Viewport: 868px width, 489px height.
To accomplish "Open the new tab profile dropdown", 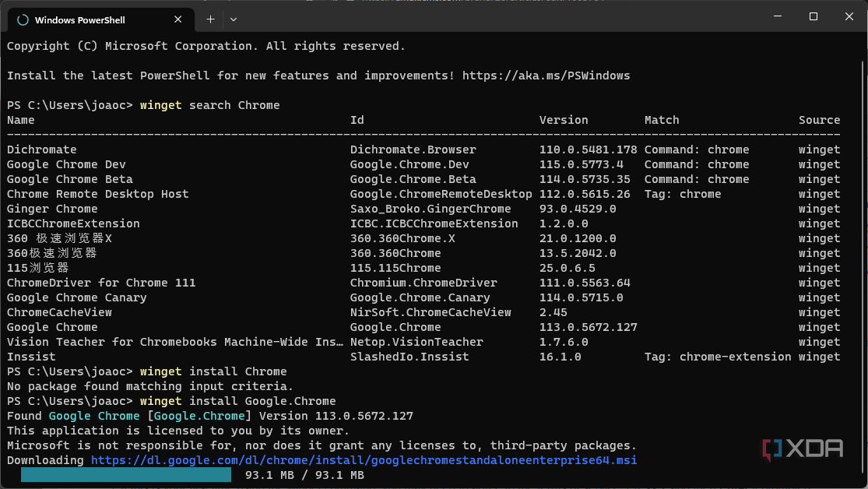I will [x=234, y=19].
